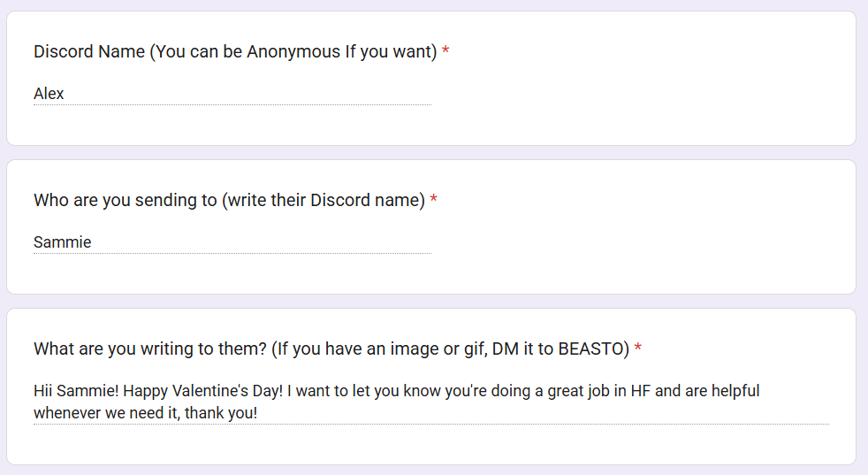
Task: Click the word 'Anonymous' in the first question
Action: [293, 52]
